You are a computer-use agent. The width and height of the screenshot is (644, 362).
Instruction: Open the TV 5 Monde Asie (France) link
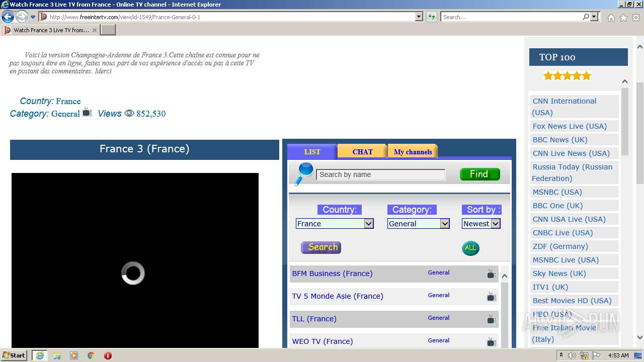coord(338,296)
